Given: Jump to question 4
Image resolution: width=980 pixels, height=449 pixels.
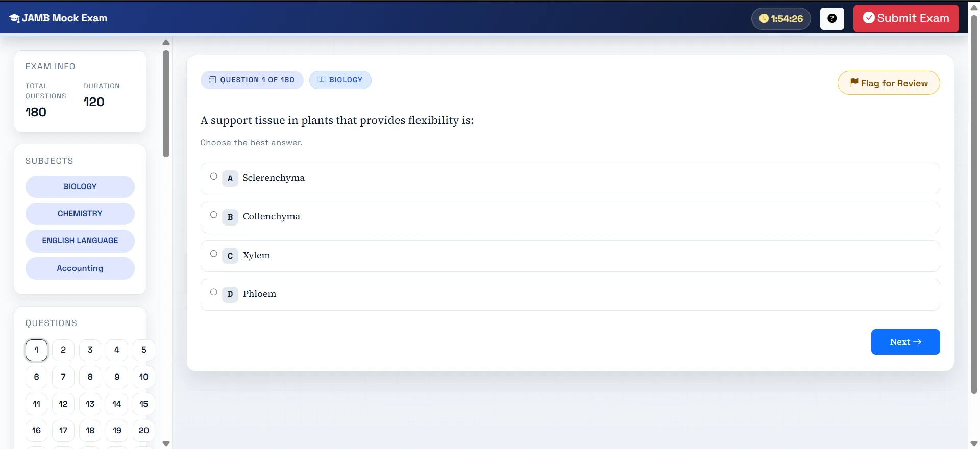Looking at the screenshot, I should (x=117, y=350).
